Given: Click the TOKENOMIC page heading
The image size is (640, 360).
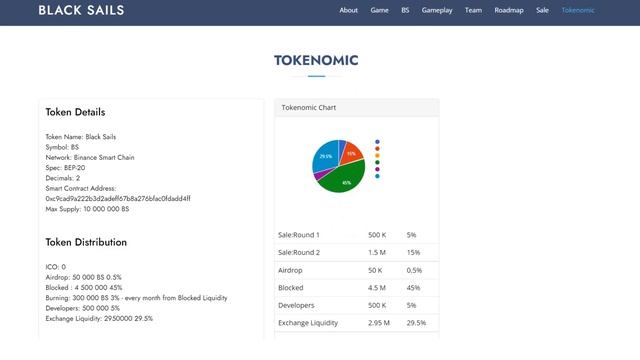Looking at the screenshot, I should pyautogui.click(x=316, y=60).
